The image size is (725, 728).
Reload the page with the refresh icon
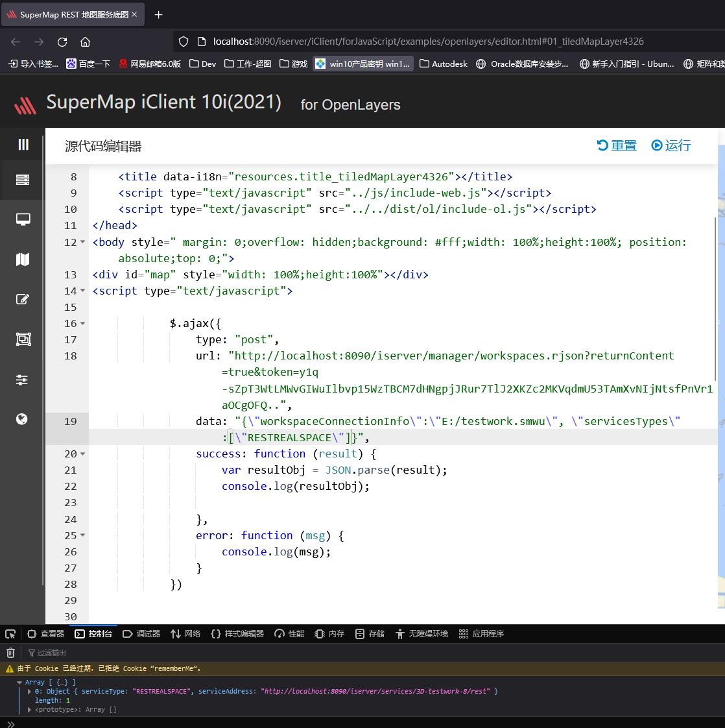click(62, 42)
